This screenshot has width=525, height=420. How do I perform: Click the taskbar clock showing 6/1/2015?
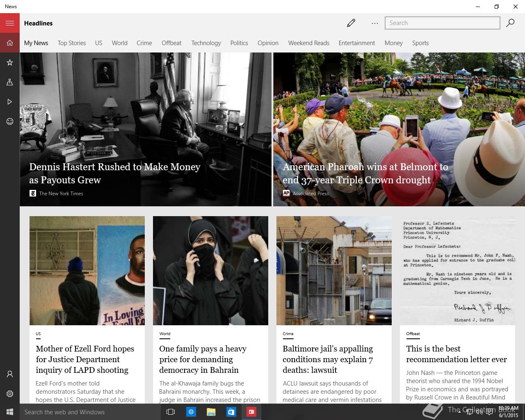[508, 412]
